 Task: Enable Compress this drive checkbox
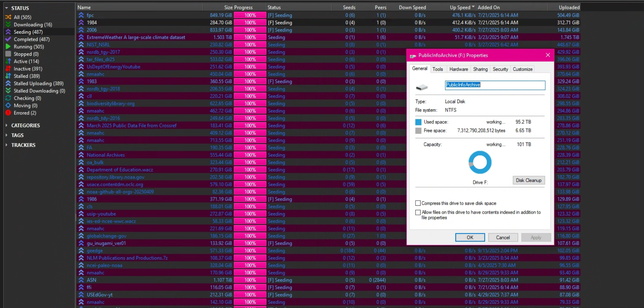pyautogui.click(x=418, y=203)
